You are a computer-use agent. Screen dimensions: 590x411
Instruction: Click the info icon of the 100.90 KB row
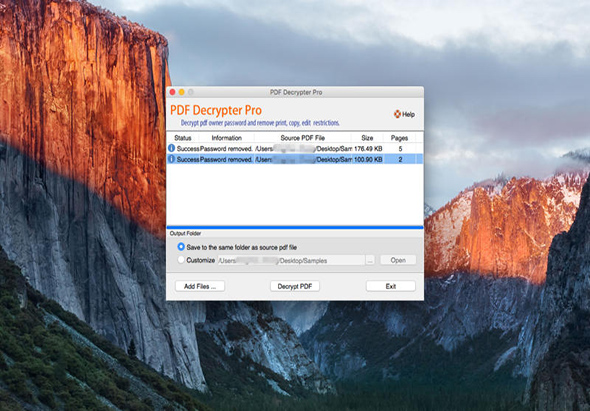tap(172, 159)
